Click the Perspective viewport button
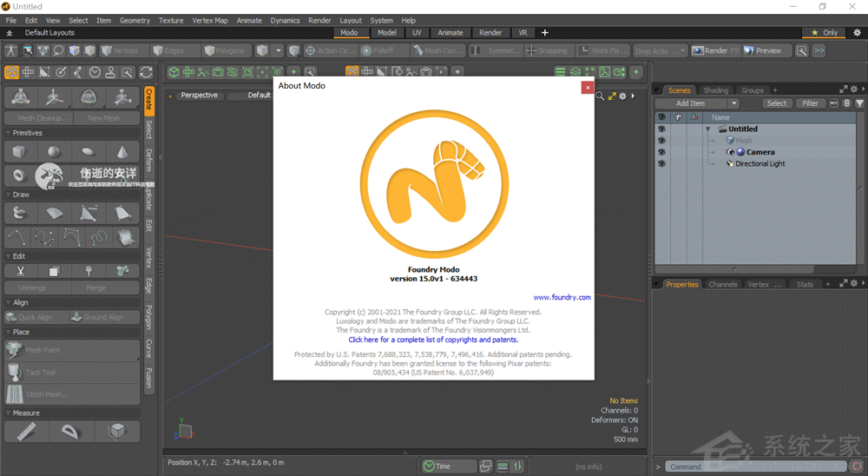This screenshot has width=868, height=476. tap(199, 96)
